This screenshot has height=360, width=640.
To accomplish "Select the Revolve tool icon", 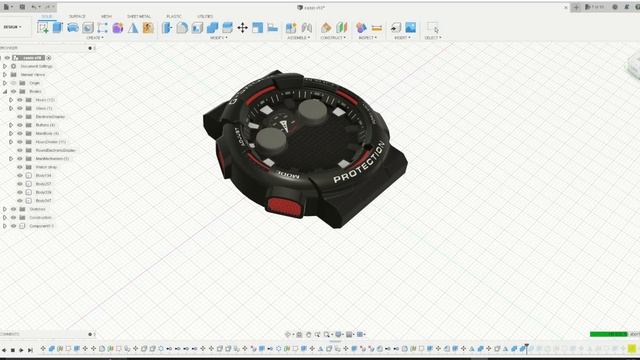I will [73, 27].
